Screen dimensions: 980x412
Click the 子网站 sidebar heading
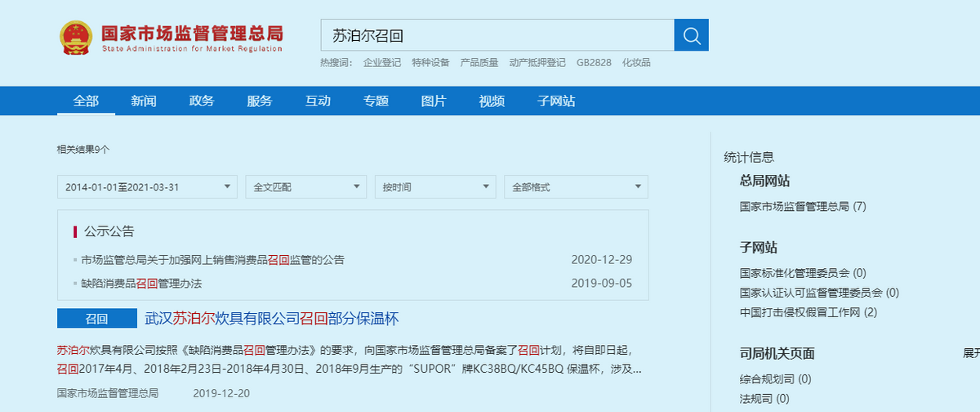(759, 248)
